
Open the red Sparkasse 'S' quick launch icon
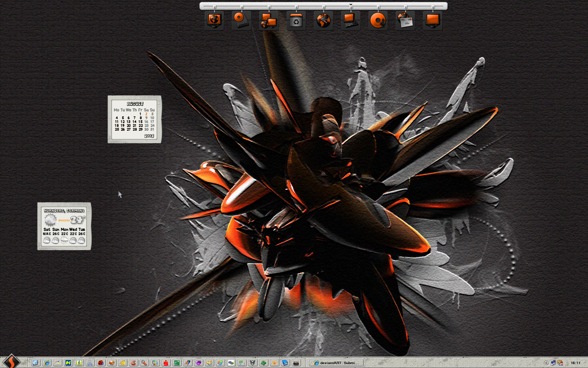[166, 363]
